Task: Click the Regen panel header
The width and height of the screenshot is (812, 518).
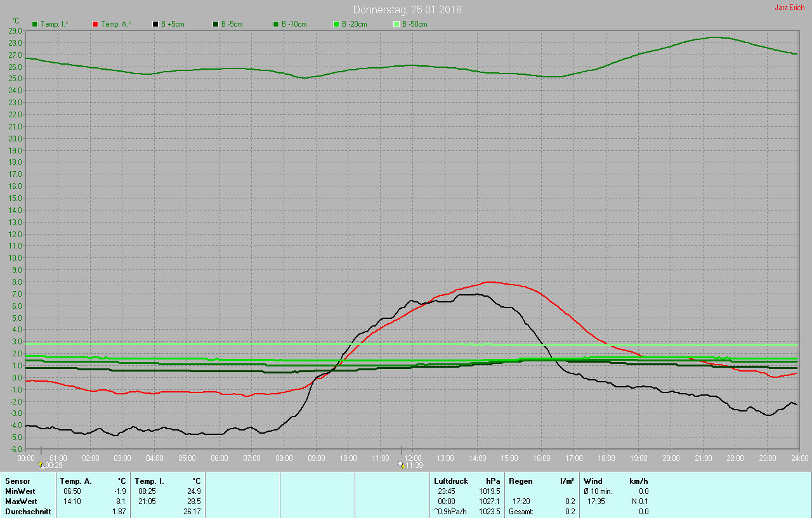Action: (x=520, y=481)
